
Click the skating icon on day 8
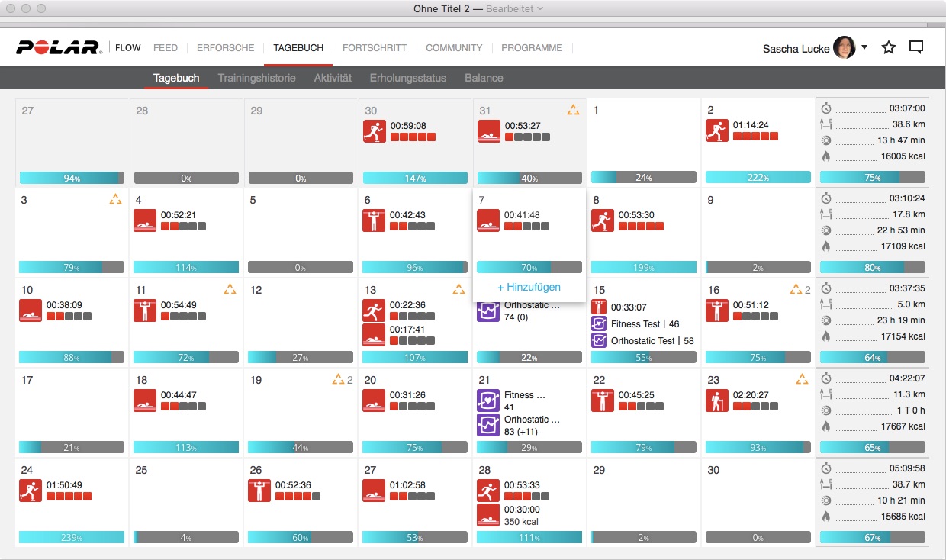603,220
